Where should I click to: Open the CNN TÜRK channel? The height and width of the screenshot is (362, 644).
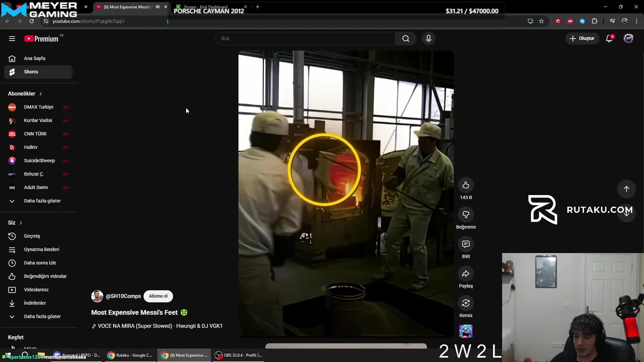click(x=38, y=134)
